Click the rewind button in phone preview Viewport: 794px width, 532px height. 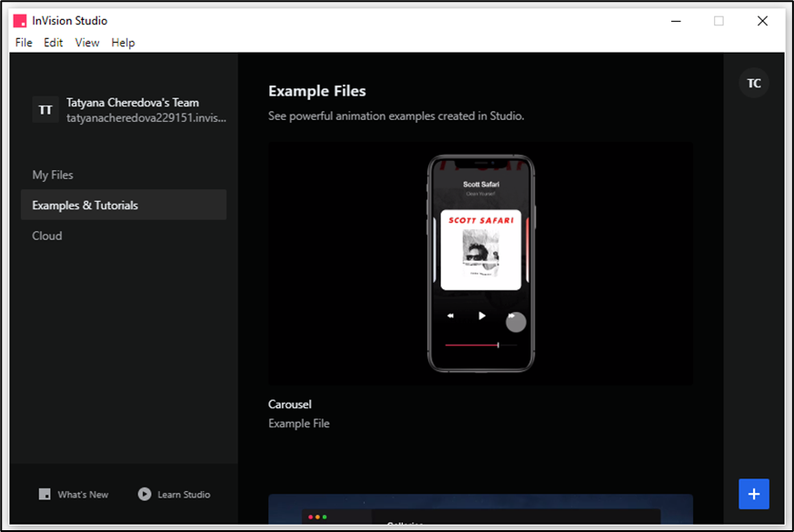pos(450,316)
